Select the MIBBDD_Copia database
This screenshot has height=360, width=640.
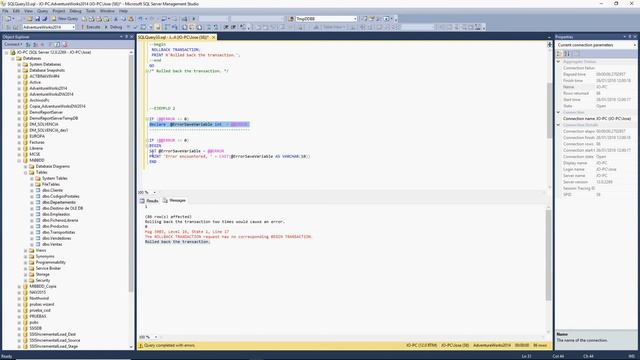pyautogui.click(x=42, y=287)
